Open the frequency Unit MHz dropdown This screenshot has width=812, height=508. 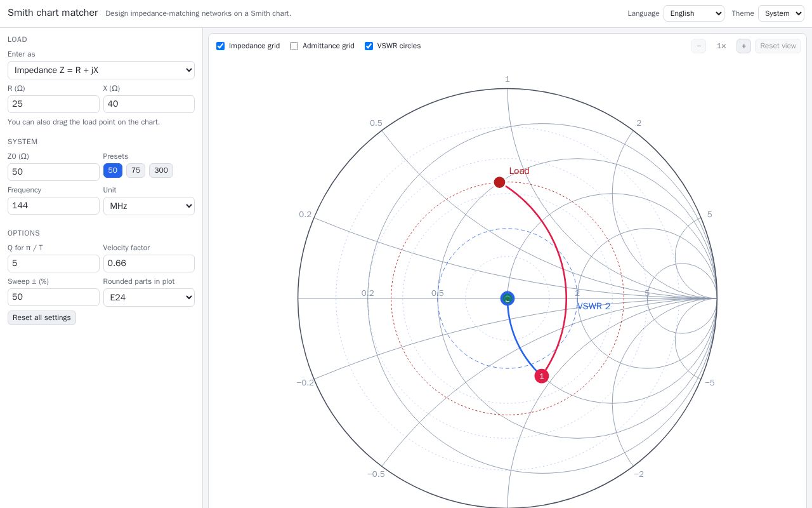149,206
